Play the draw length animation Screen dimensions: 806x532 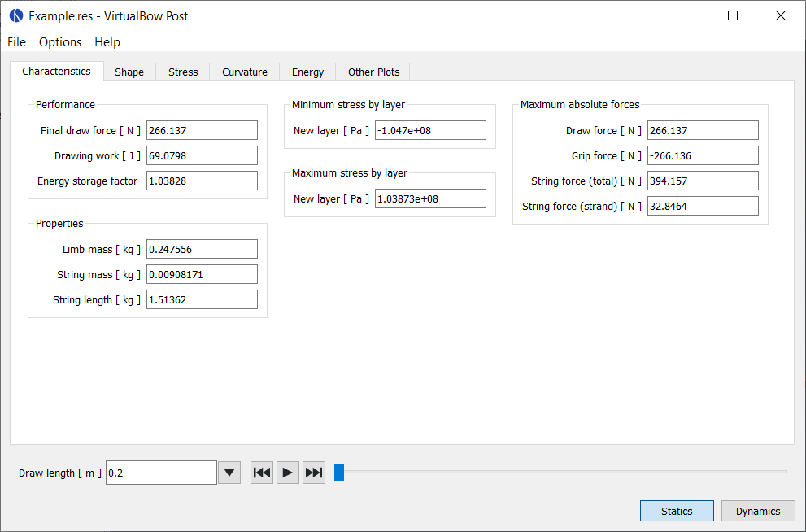click(288, 473)
